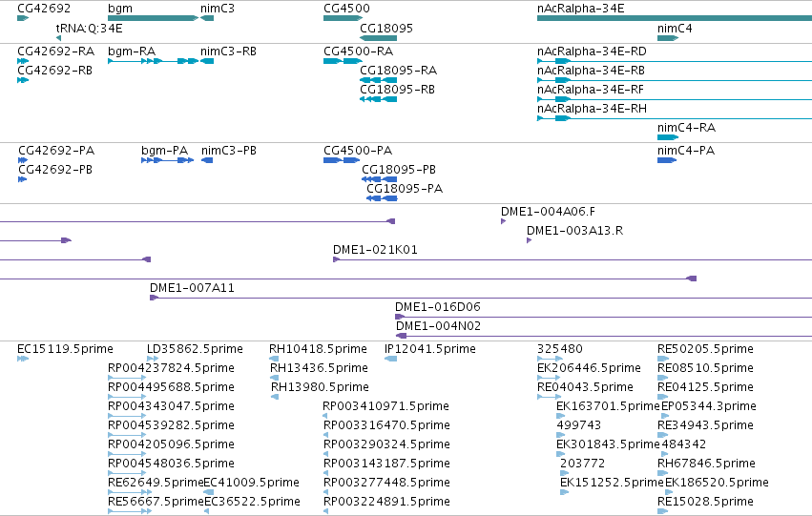Select transcript CG18095-RB
Screen dimensions: 812x516
397,90
